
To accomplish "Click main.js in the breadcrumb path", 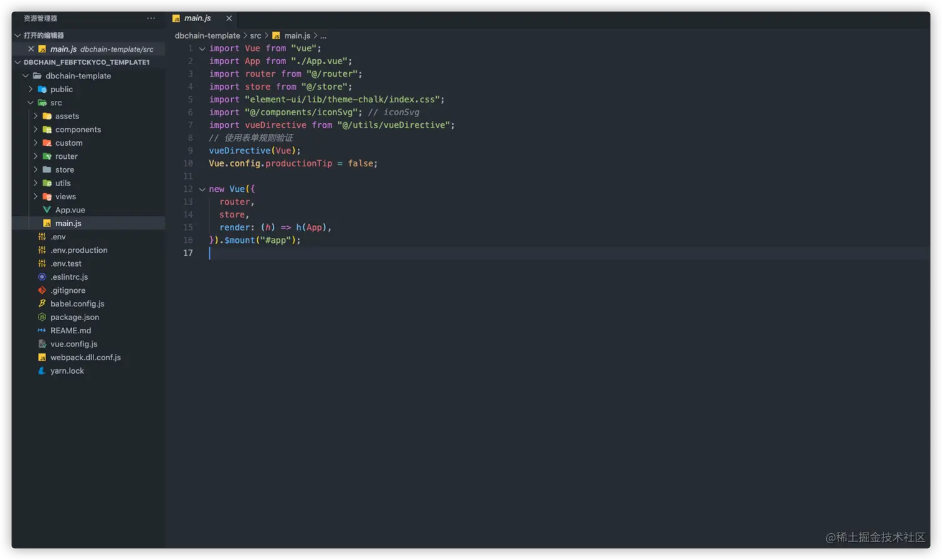I will click(x=297, y=36).
